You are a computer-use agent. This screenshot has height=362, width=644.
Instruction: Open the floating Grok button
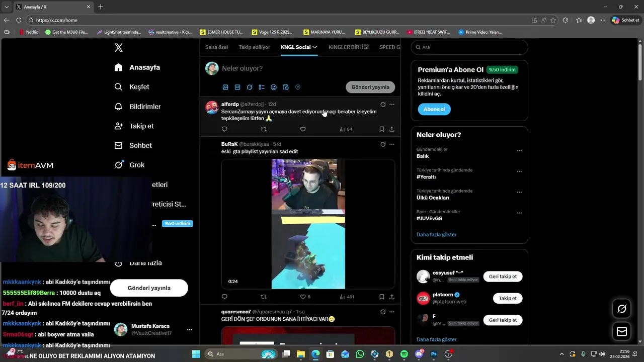(x=622, y=309)
